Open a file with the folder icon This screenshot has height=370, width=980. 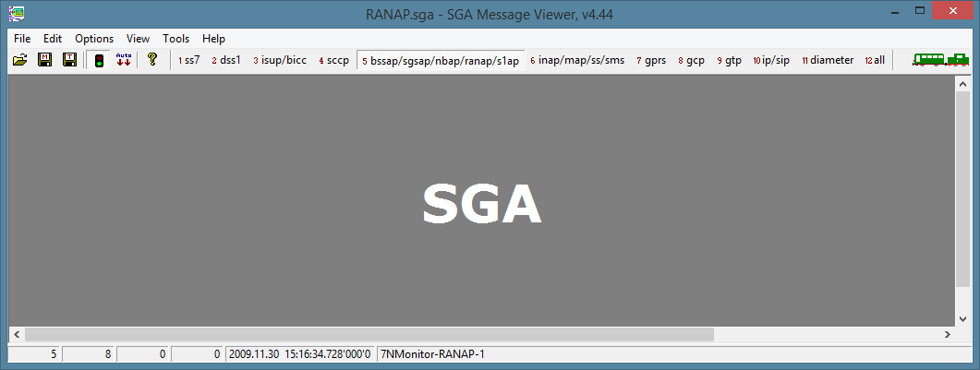click(20, 61)
